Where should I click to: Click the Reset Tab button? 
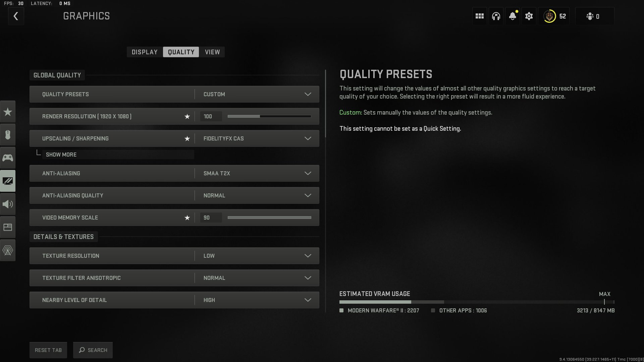[48, 350]
